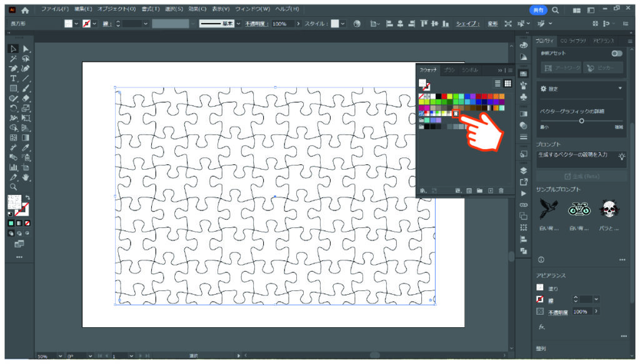Viewport: 640px width, 364px height.
Task: Switch to Color fill mode button
Action: pos(11,223)
